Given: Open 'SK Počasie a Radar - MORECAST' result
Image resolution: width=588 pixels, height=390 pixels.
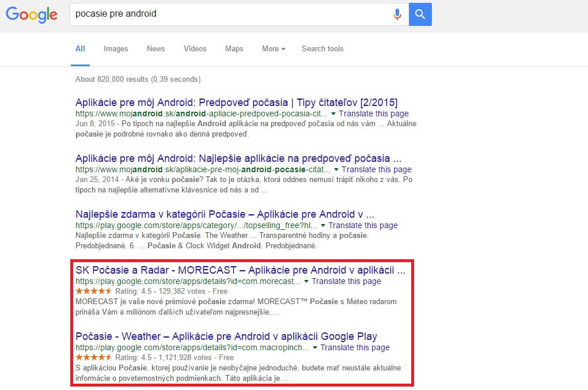Looking at the screenshot, I should click(240, 270).
